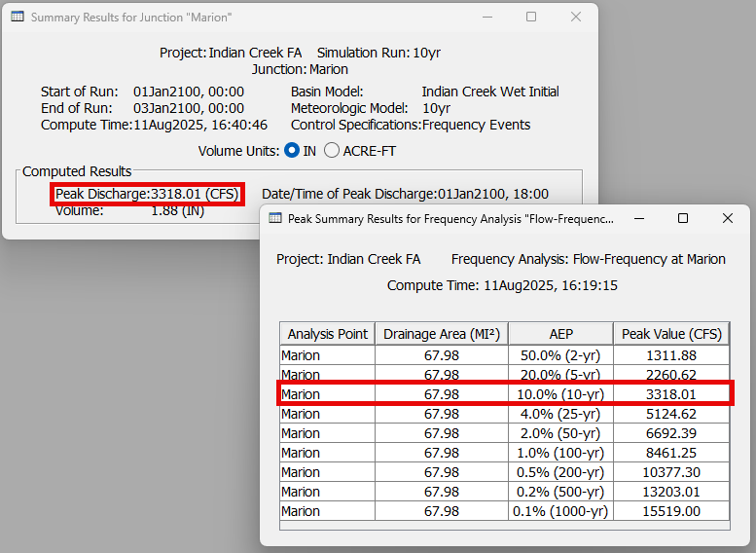756x553 pixels.
Task: Click Simulation Run: 10yr text
Action: click(378, 53)
